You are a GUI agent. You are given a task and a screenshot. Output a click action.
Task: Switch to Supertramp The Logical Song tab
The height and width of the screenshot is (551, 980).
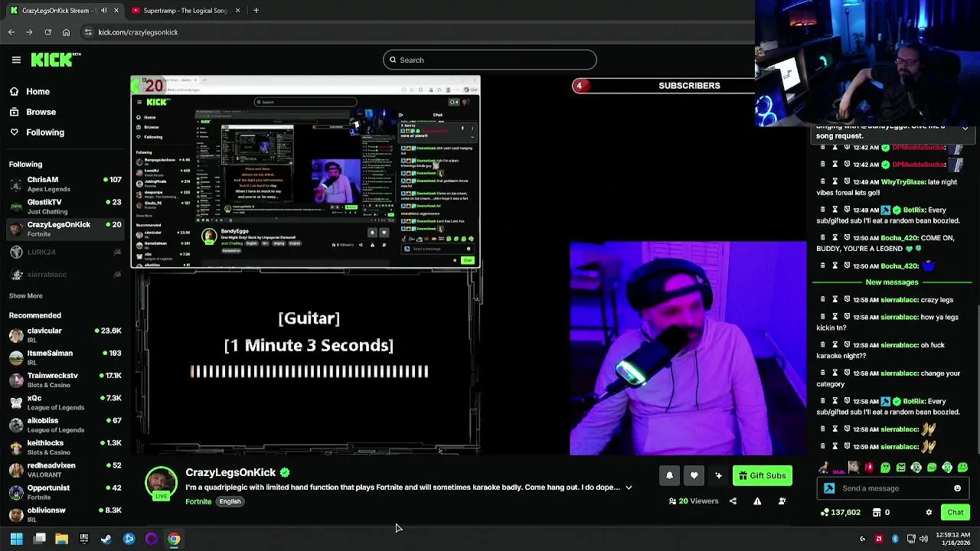(185, 11)
